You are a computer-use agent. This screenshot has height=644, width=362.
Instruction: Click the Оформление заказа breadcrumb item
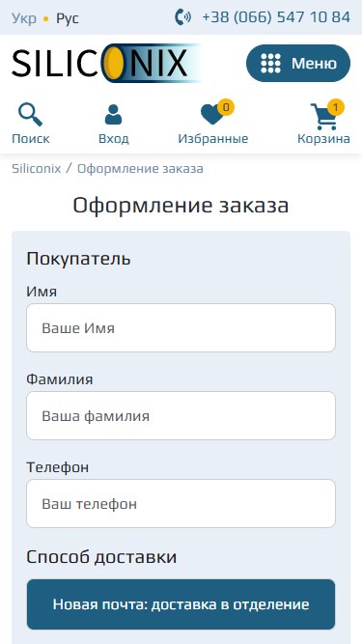140,168
